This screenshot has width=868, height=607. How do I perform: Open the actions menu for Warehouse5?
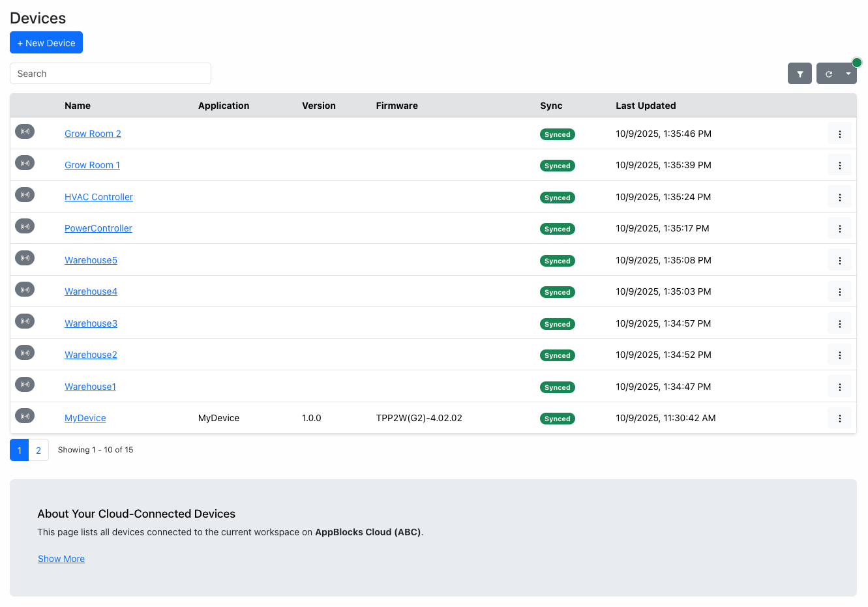839,261
